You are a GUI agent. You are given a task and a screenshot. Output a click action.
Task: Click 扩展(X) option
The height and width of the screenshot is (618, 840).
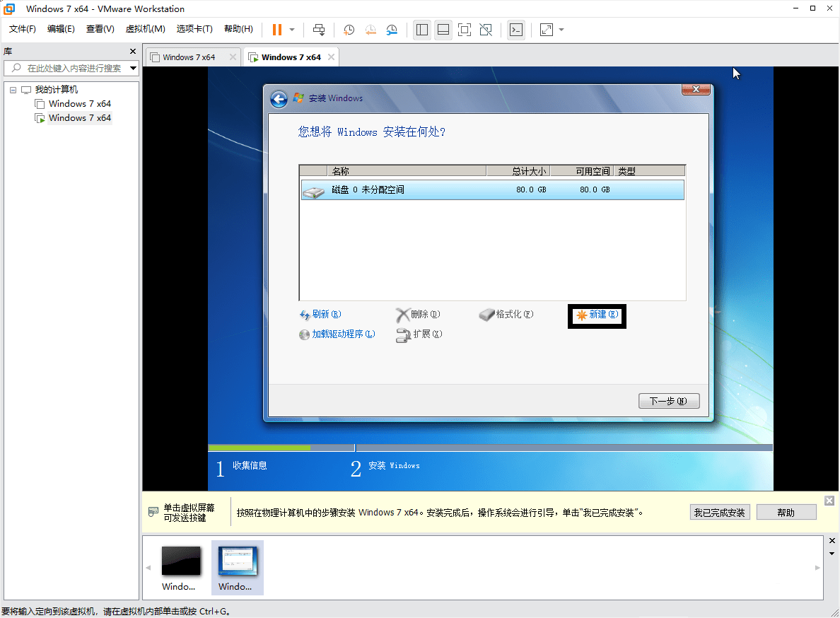419,334
